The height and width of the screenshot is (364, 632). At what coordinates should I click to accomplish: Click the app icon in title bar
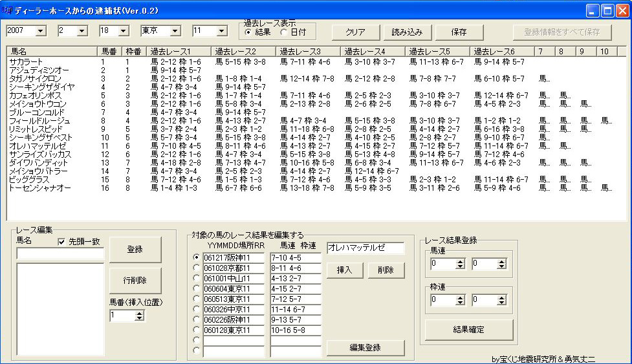pos(7,11)
